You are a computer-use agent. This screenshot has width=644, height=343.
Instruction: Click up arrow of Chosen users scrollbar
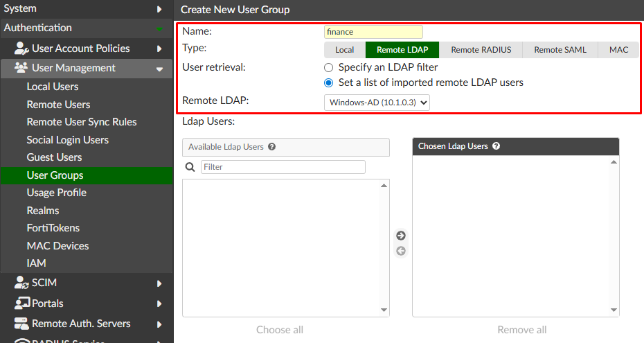[x=614, y=162]
